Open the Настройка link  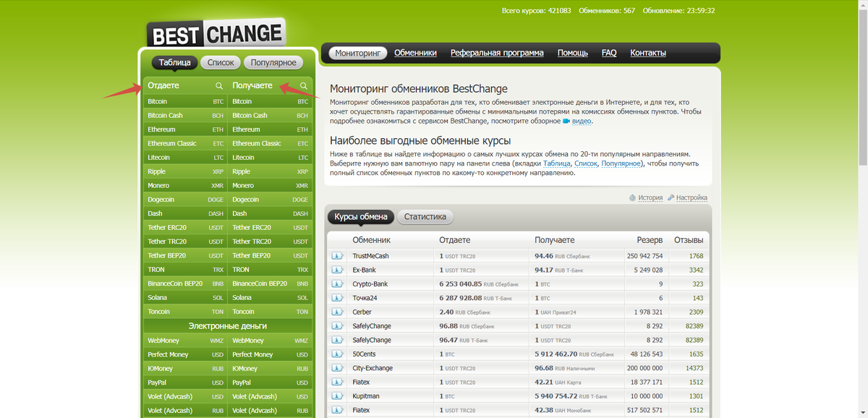click(692, 197)
